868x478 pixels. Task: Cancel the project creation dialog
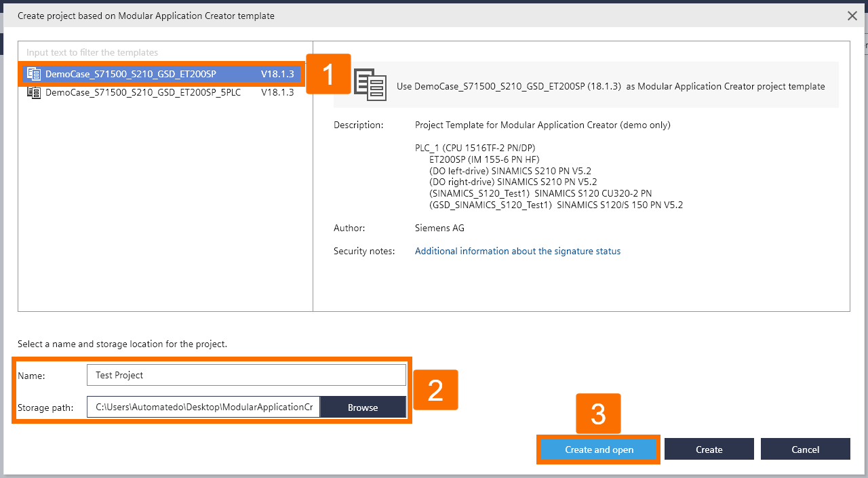[805, 448]
